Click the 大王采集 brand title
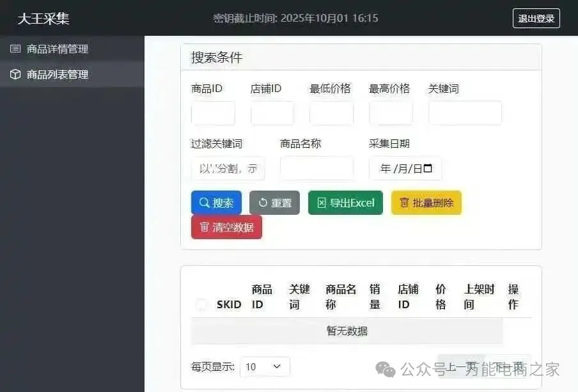 click(x=43, y=19)
